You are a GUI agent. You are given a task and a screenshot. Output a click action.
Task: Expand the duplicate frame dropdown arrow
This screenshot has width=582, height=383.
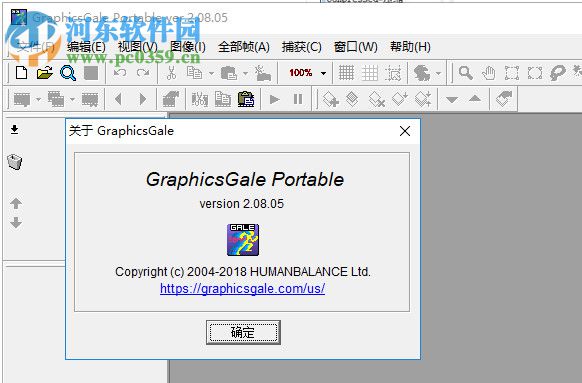(72, 100)
